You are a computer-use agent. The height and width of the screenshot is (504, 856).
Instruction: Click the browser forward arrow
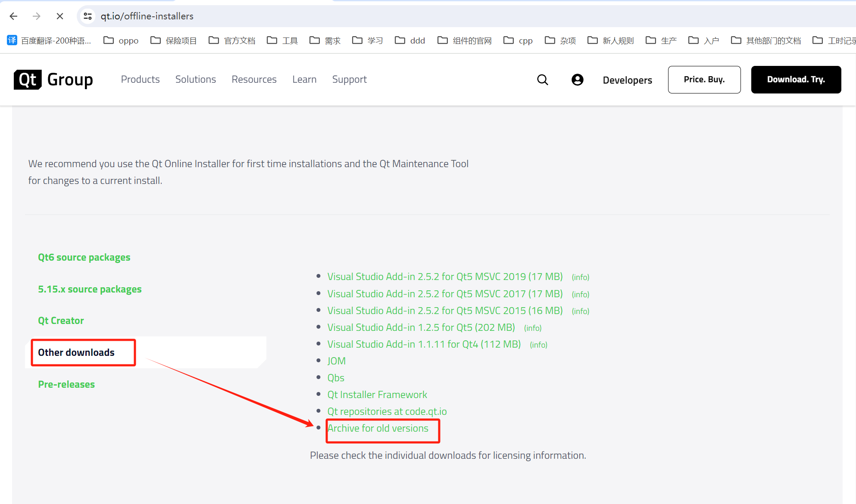pyautogui.click(x=37, y=16)
